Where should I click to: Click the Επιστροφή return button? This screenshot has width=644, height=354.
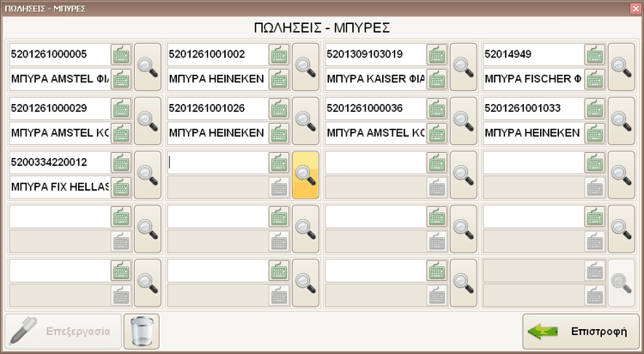[580, 332]
